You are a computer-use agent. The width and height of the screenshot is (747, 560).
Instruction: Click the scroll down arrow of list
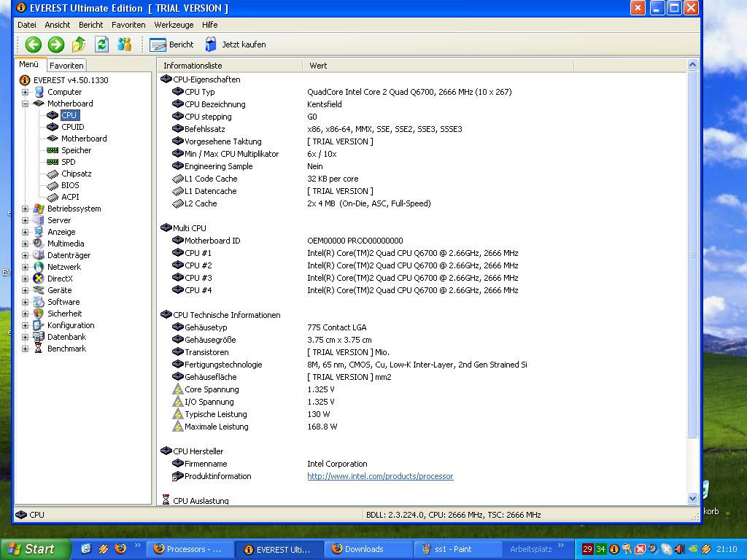pyautogui.click(x=693, y=499)
